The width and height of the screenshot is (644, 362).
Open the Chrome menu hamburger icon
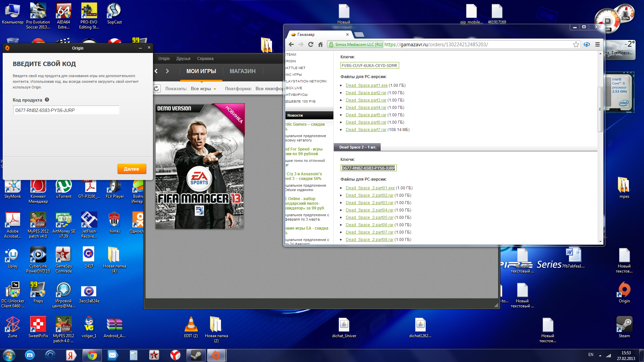pos(597,44)
